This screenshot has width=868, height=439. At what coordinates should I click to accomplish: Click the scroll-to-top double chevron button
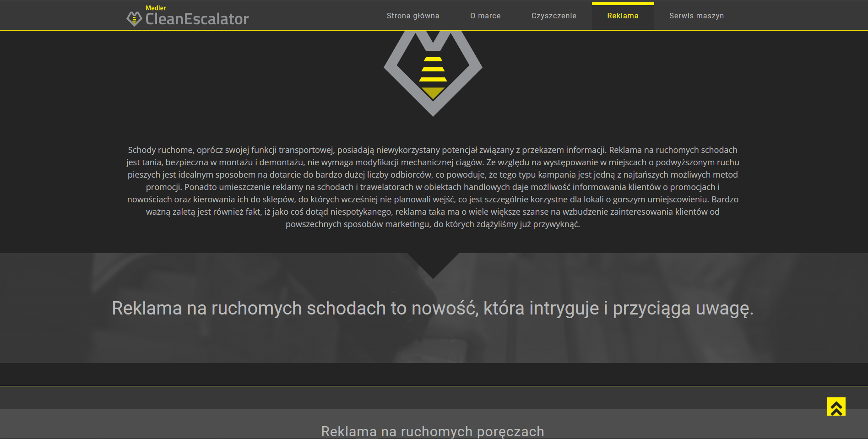(836, 406)
